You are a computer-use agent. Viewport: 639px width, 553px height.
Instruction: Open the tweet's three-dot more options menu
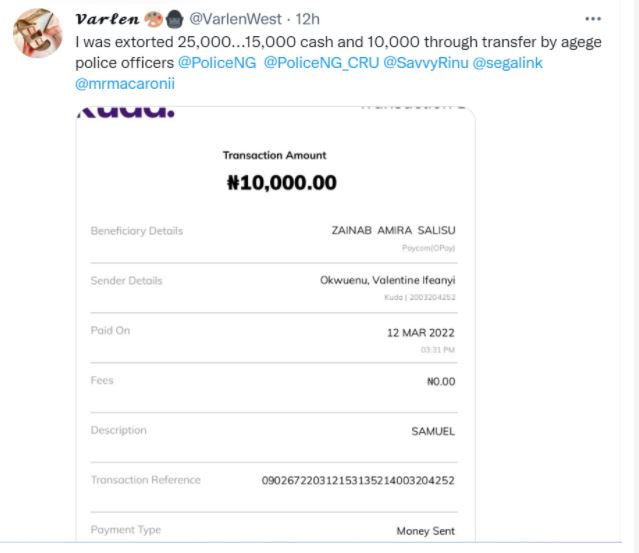pos(593,19)
